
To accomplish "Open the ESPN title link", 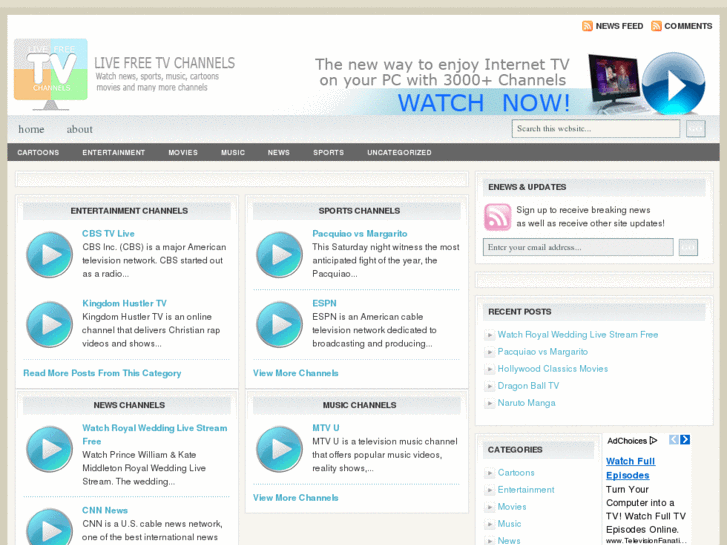I will point(324,303).
